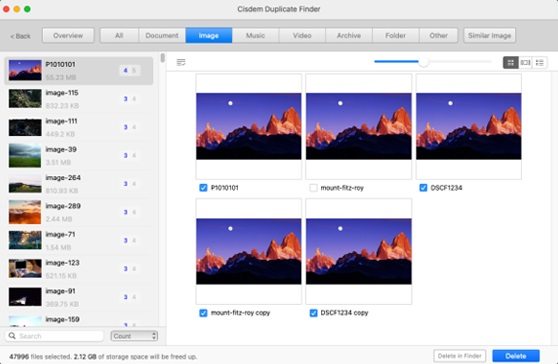Switch to list view icon
Viewport: 558px width, 364px height.
coord(539,63)
